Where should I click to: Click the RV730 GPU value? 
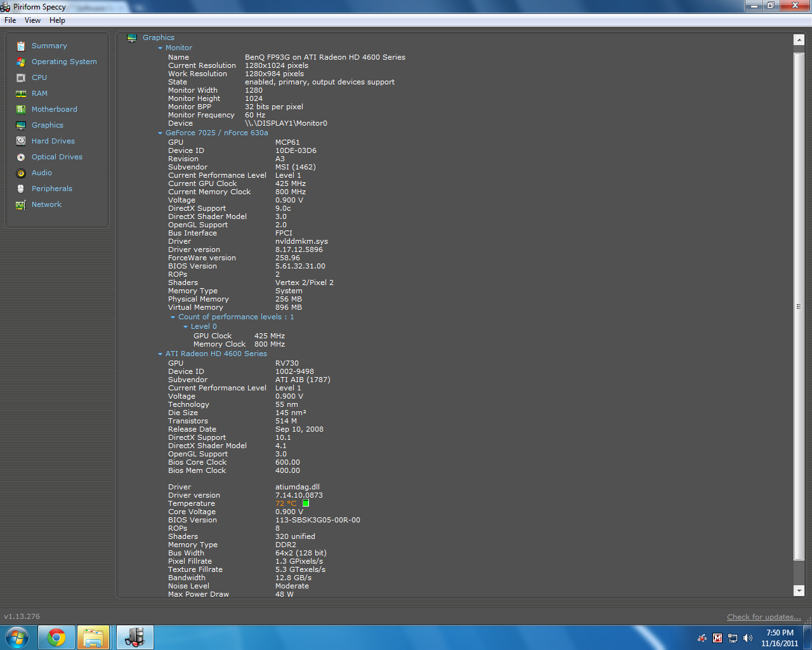(287, 363)
